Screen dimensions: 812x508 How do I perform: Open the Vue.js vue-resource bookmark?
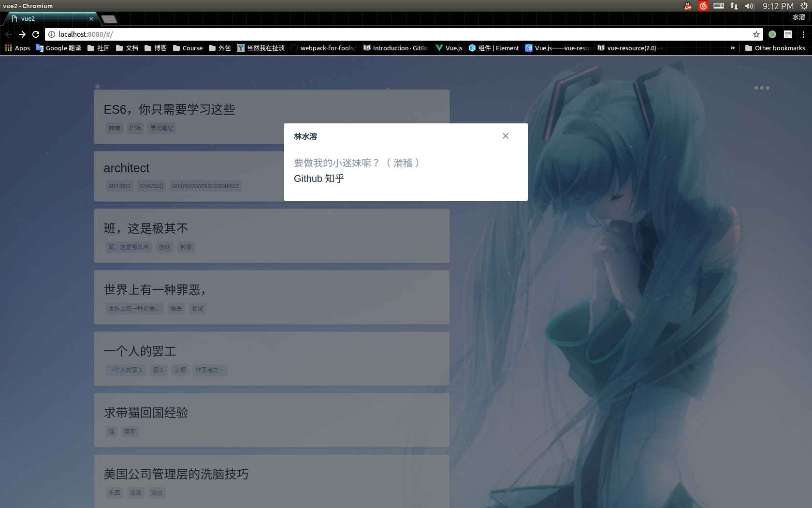click(x=558, y=48)
